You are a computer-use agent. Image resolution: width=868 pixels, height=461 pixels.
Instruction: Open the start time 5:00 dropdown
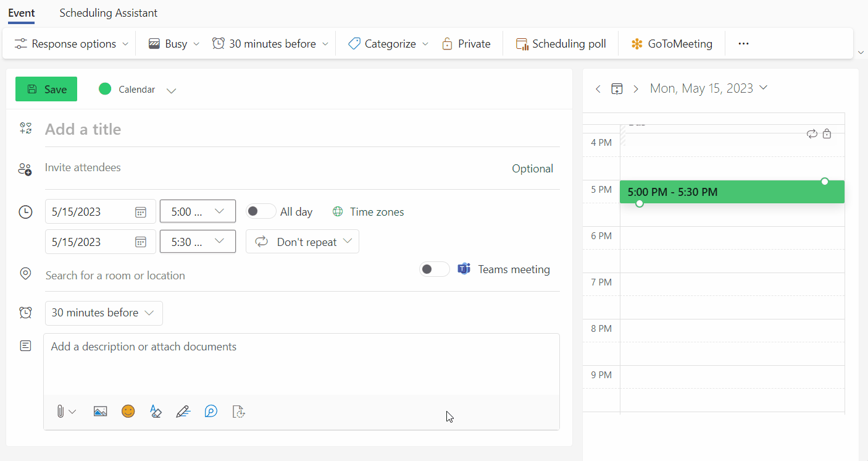[198, 211]
